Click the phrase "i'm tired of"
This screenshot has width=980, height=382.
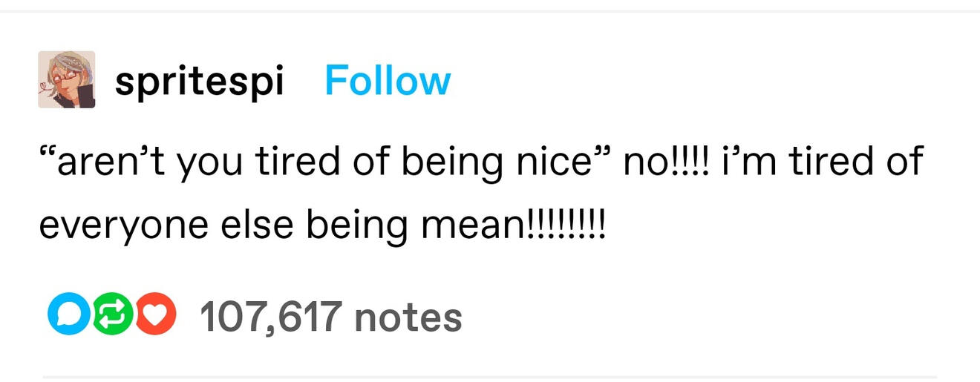(x=822, y=162)
